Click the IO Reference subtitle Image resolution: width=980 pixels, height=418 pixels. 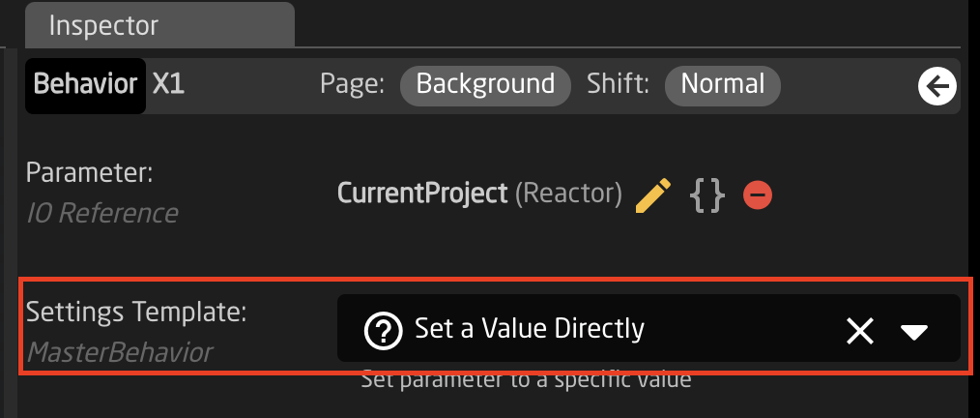pos(102,214)
